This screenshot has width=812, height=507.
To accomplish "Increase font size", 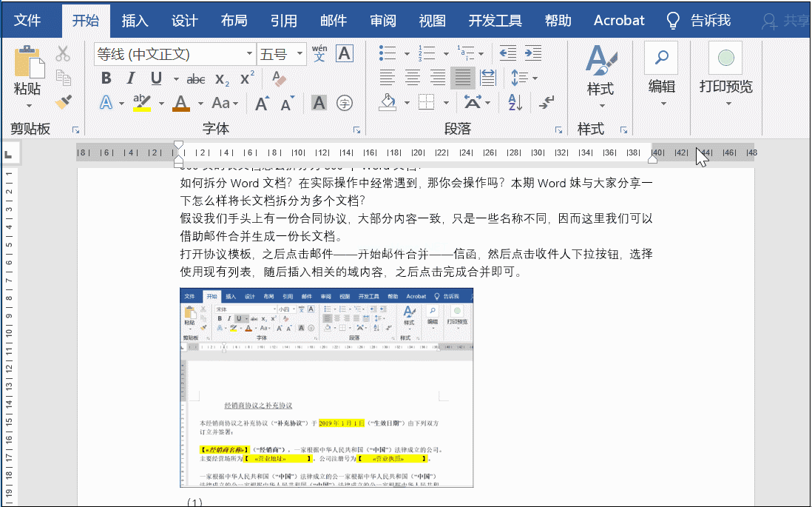I will pyautogui.click(x=263, y=103).
